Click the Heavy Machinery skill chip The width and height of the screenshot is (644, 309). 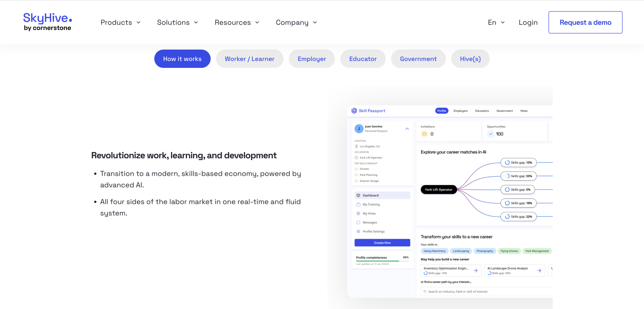[x=434, y=251]
